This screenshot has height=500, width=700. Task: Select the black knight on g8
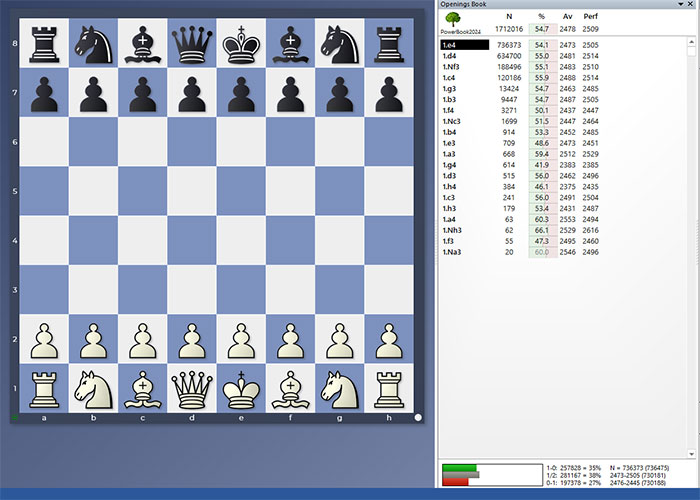(340, 44)
